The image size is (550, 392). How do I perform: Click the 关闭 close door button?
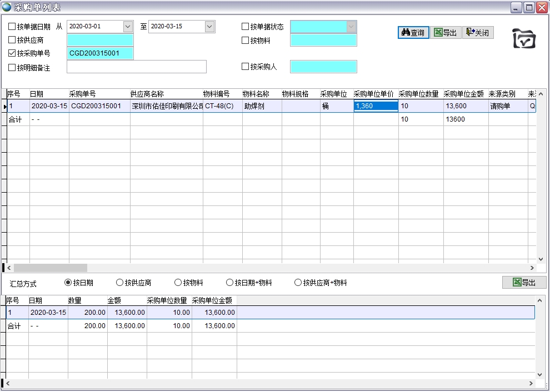click(477, 33)
